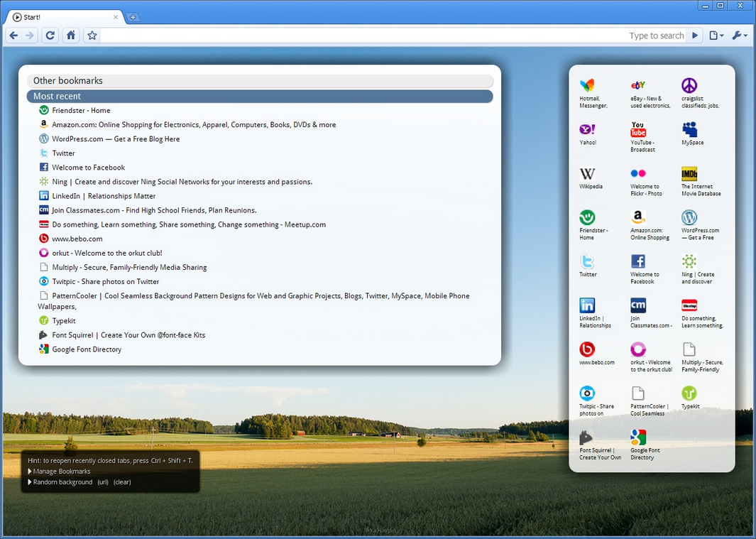Open the Hotmail, Messenger shortcut icon
The image size is (756, 539).
click(x=587, y=85)
